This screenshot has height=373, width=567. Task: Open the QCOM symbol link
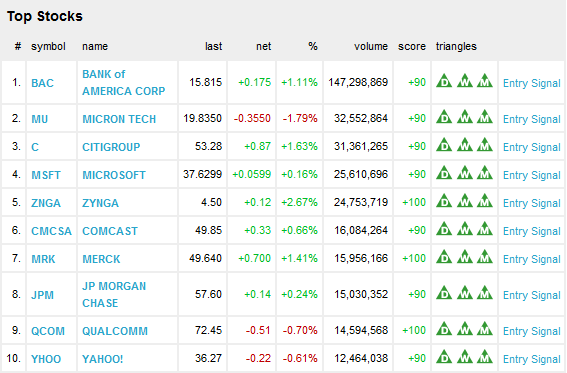pos(48,331)
